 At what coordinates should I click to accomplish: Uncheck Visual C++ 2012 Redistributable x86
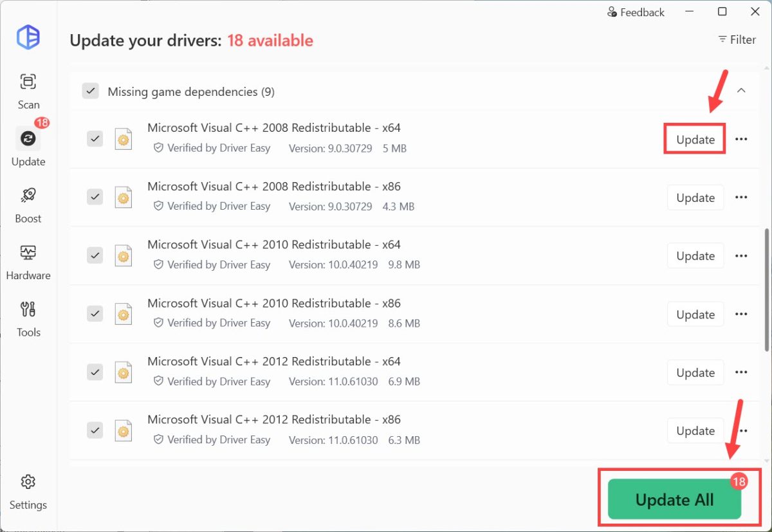[95, 430]
